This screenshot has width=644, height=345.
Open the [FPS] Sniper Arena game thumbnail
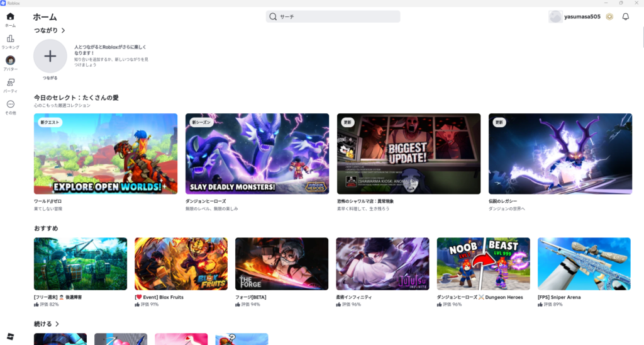[x=584, y=264]
